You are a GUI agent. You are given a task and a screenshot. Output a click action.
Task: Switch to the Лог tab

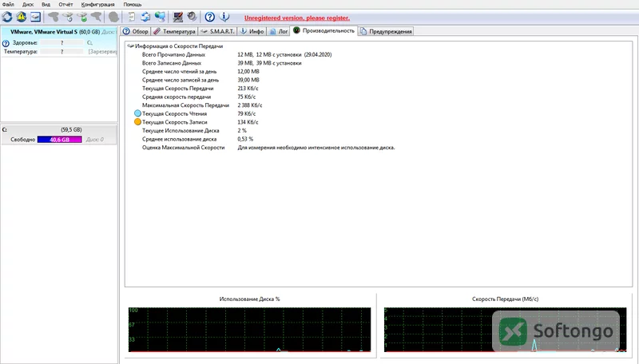278,31
